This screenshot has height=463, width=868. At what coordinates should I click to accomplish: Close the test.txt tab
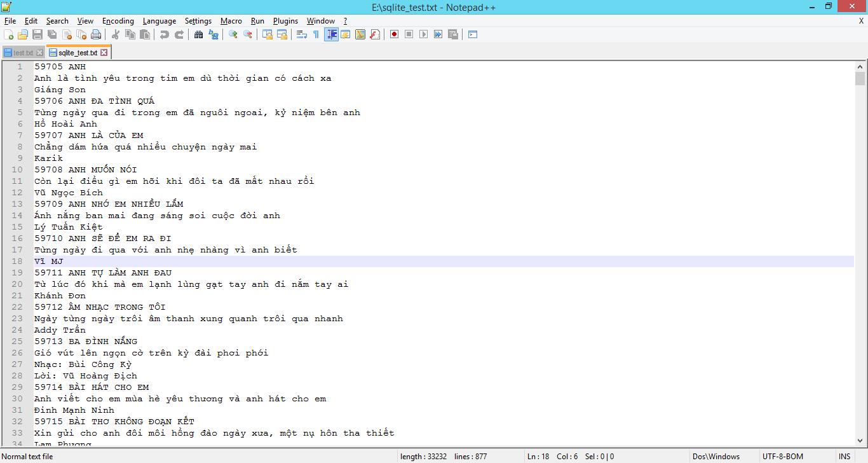click(x=39, y=53)
